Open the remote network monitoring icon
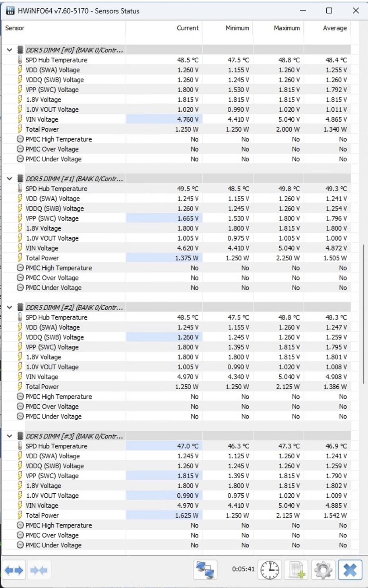The height and width of the screenshot is (588, 368). pyautogui.click(x=205, y=570)
